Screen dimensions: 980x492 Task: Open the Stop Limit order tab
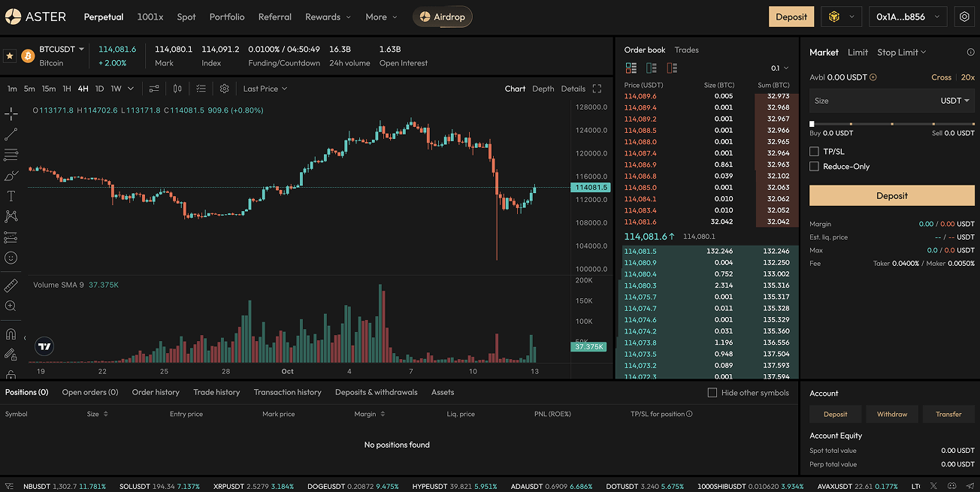(897, 52)
